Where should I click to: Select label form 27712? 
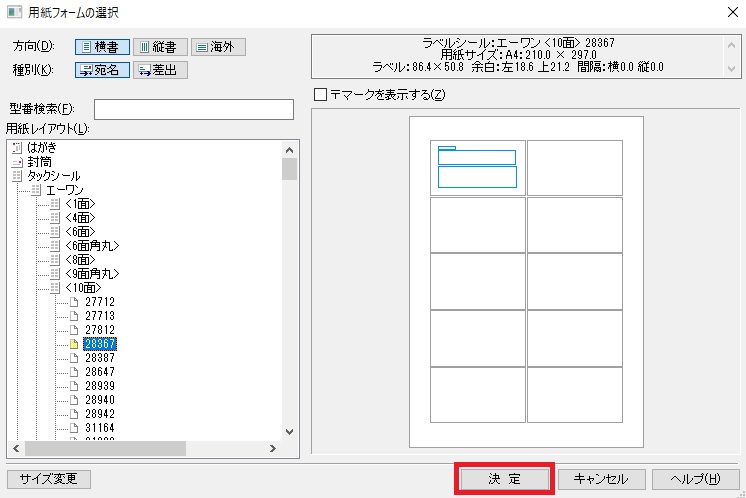pos(100,301)
